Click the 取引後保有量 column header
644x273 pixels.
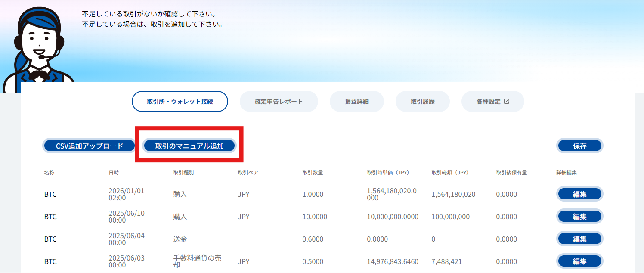tap(511, 172)
